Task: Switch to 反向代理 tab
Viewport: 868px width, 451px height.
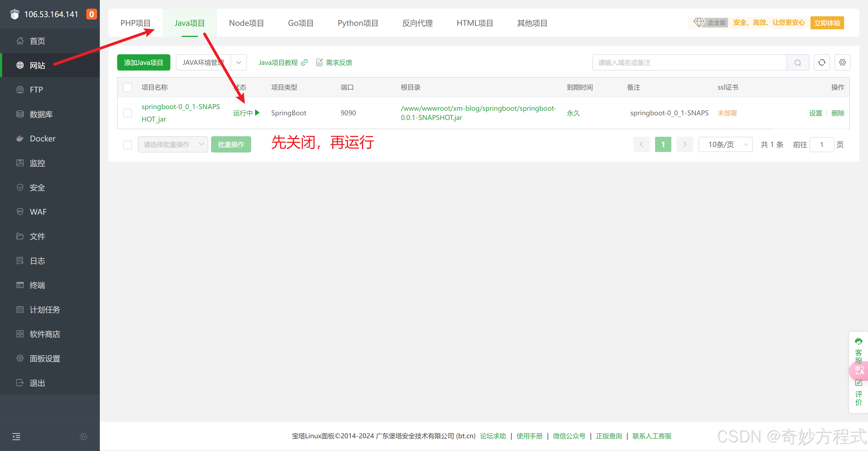Action: coord(417,23)
